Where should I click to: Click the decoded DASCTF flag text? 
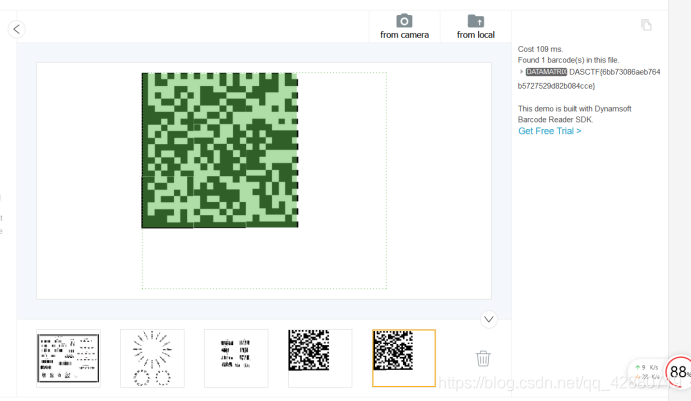coord(589,79)
